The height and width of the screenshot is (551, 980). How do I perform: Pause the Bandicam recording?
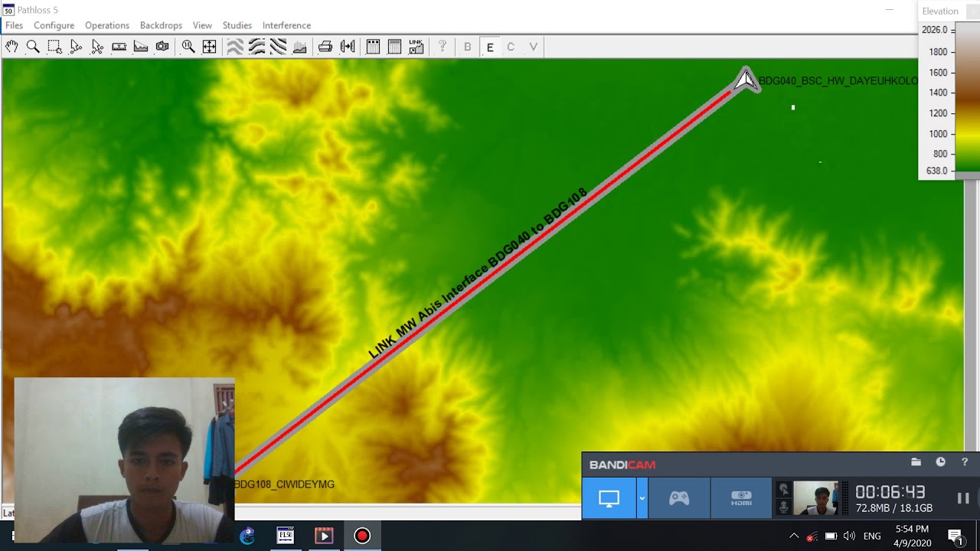[963, 498]
